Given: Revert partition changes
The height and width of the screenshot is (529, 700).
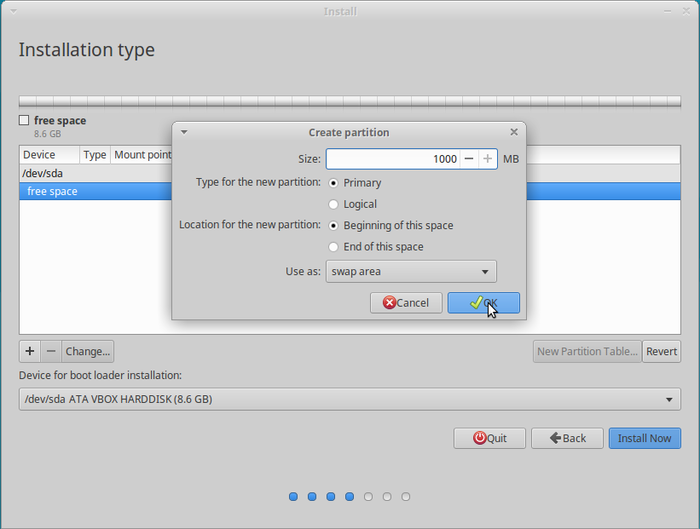Looking at the screenshot, I should coord(662,351).
